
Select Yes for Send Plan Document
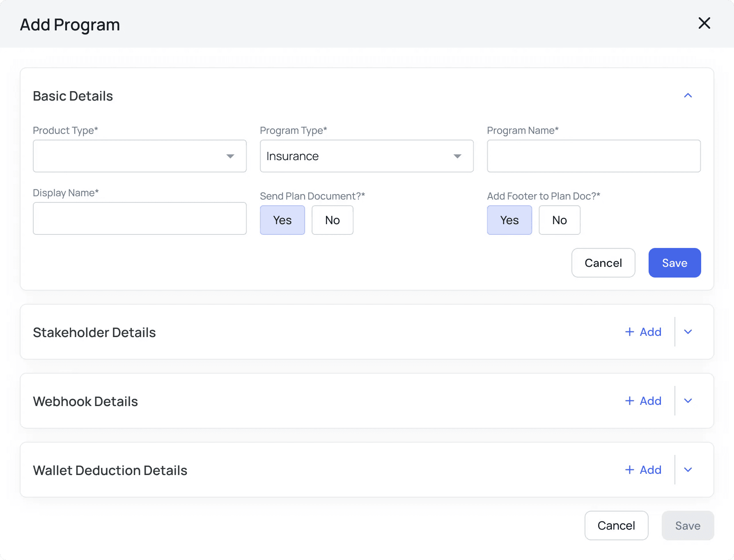coord(282,220)
